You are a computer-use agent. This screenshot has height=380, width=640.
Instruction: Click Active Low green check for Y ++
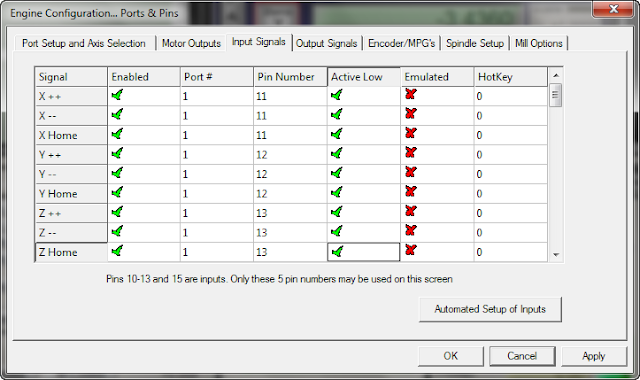click(x=337, y=154)
